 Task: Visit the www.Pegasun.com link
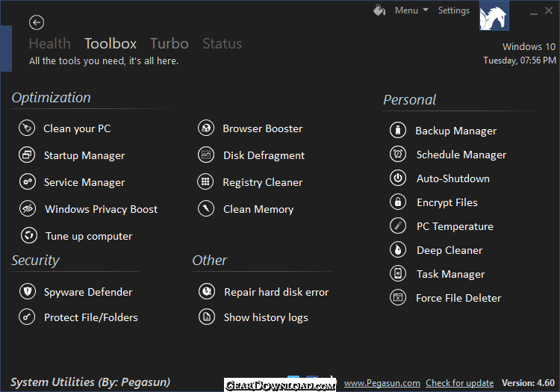[x=382, y=383]
